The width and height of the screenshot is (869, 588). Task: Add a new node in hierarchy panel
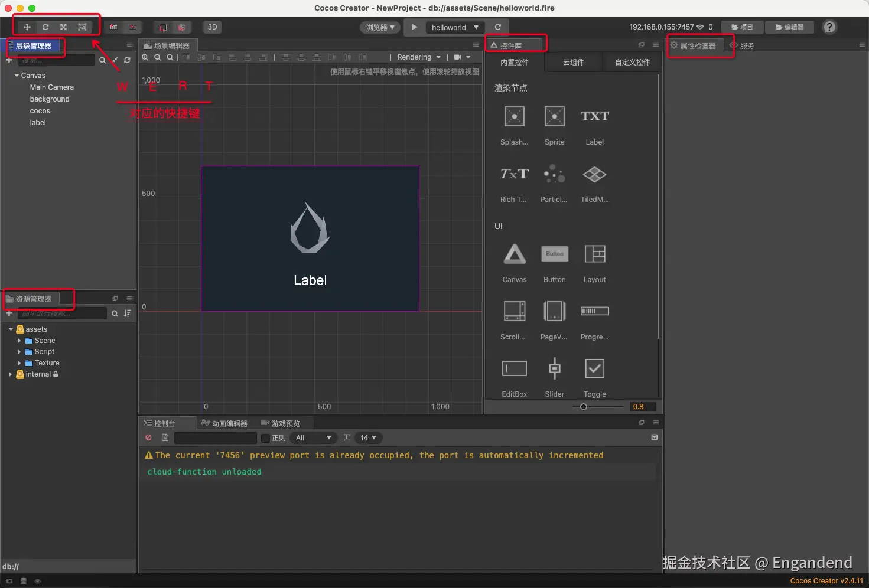point(9,60)
